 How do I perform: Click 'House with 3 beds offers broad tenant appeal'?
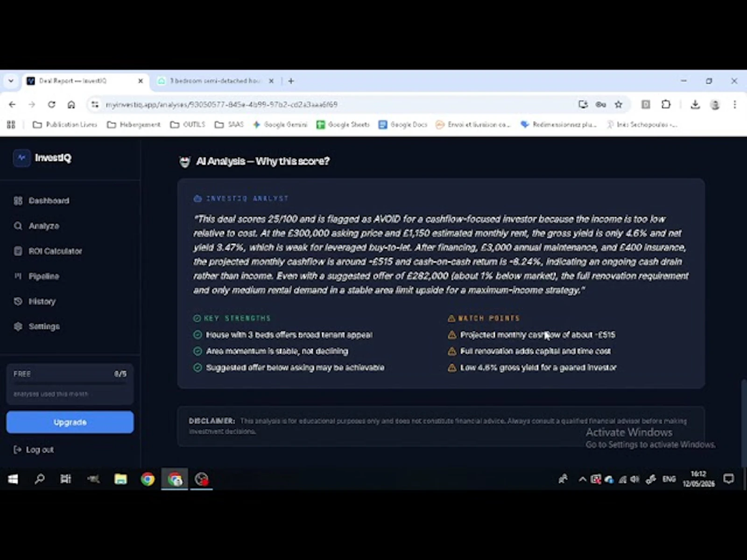coord(289,335)
